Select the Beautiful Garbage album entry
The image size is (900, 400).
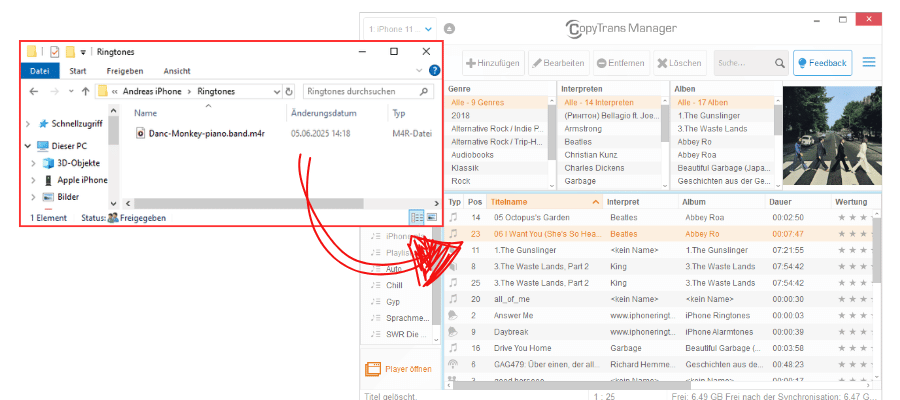tap(723, 168)
